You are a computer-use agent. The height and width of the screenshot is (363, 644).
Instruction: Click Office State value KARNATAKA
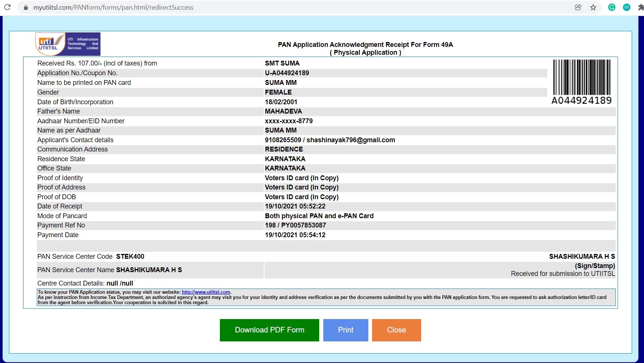(285, 168)
